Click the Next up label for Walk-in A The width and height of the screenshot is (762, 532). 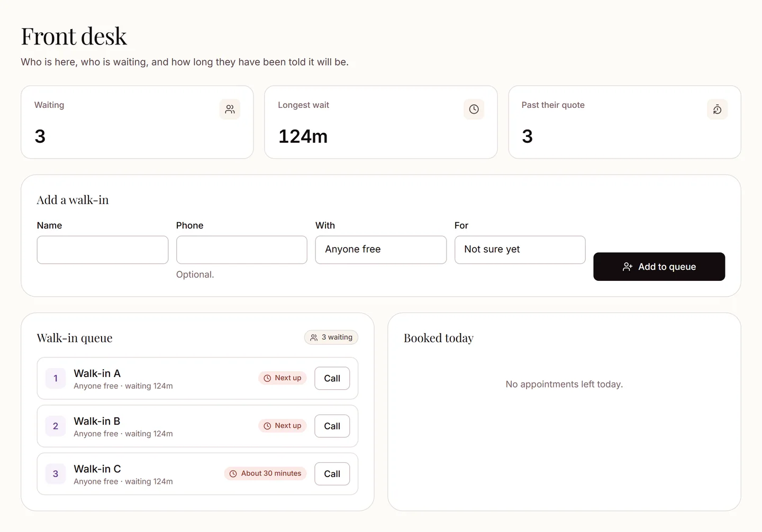288,378
